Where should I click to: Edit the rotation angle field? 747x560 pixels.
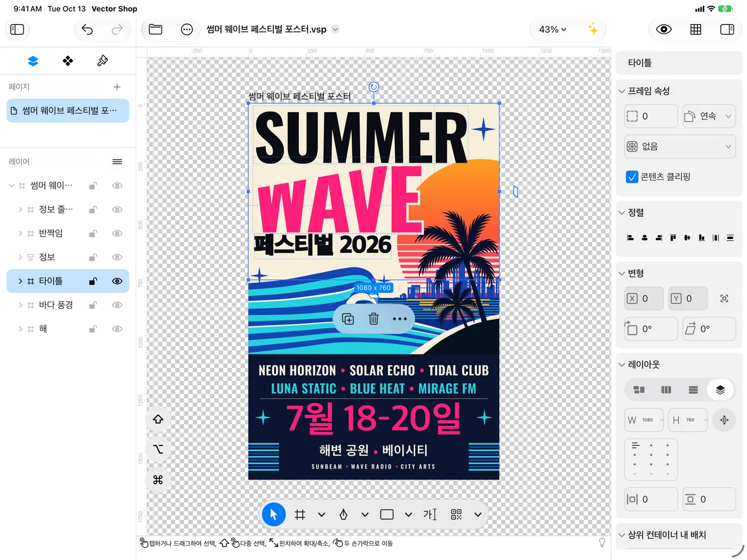(x=651, y=329)
